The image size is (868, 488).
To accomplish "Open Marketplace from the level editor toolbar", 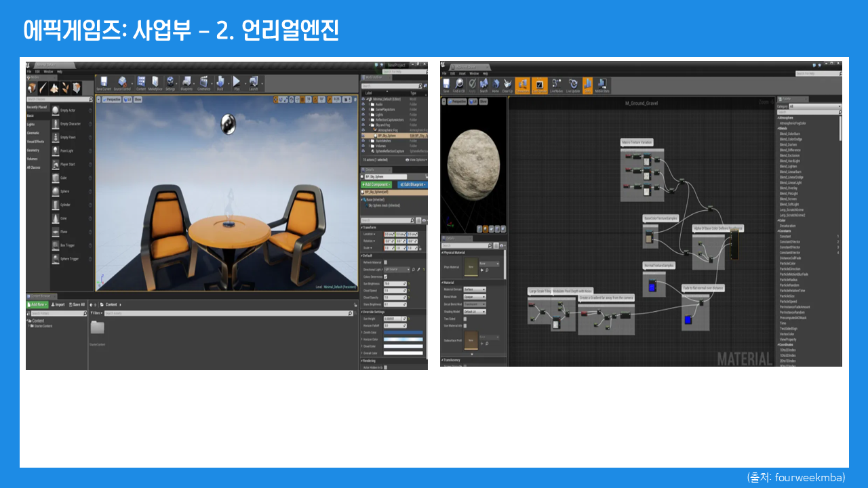I will tap(155, 83).
